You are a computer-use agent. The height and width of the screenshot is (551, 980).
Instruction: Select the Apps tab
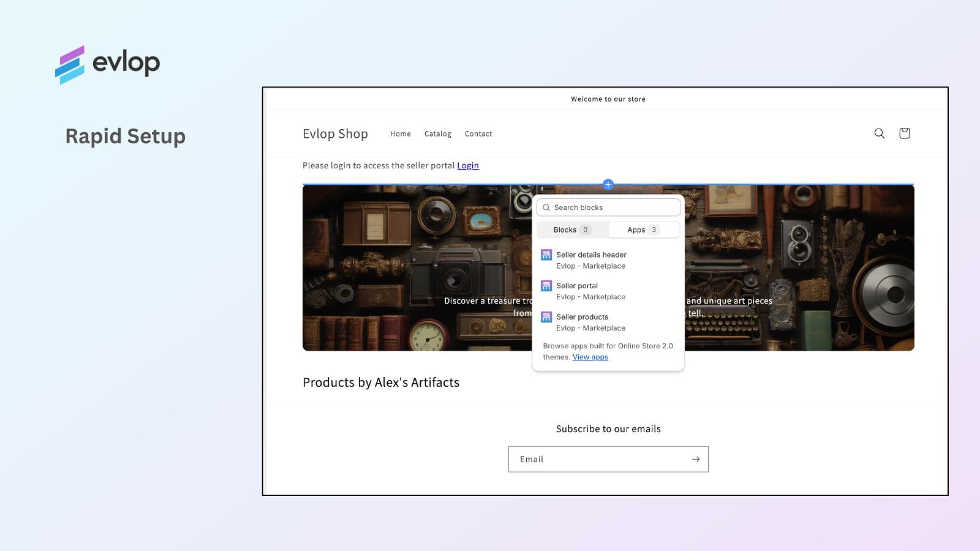pos(643,230)
